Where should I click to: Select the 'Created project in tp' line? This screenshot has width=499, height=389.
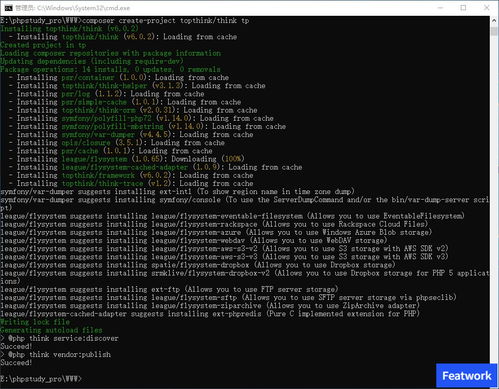pyautogui.click(x=43, y=45)
